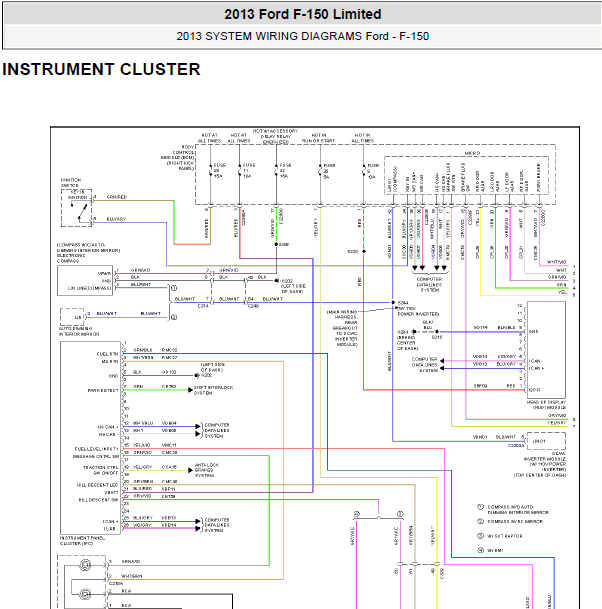Click '2013 SYSTEM WIRING DIAGRAMS Ford - F-150' subtitle
The height and width of the screenshot is (609, 602).
(303, 36)
